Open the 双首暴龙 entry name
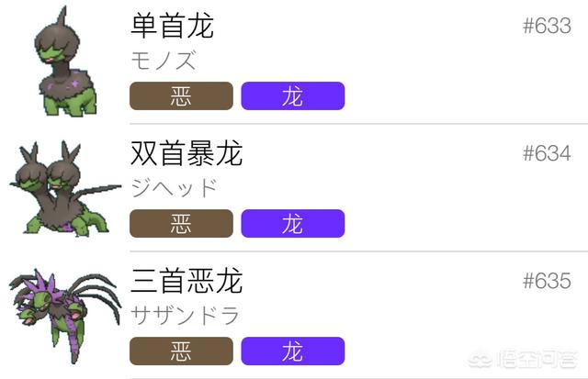Image resolution: width=588 pixels, height=379 pixels. (187, 153)
